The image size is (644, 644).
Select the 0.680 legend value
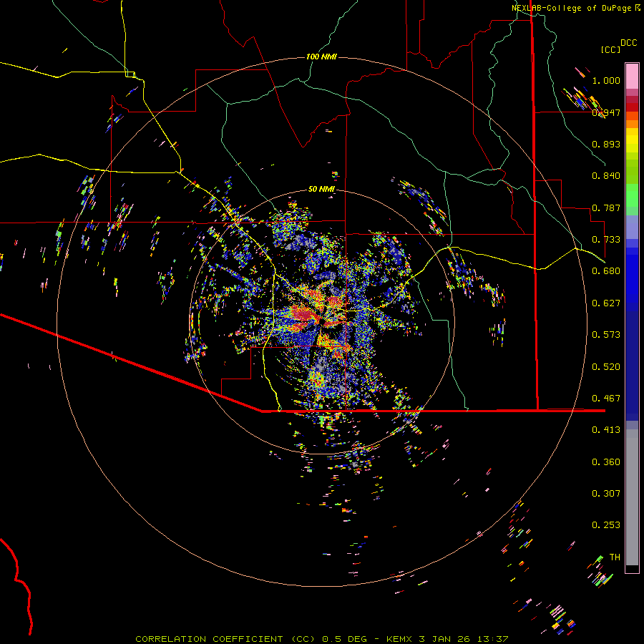[x=606, y=271]
